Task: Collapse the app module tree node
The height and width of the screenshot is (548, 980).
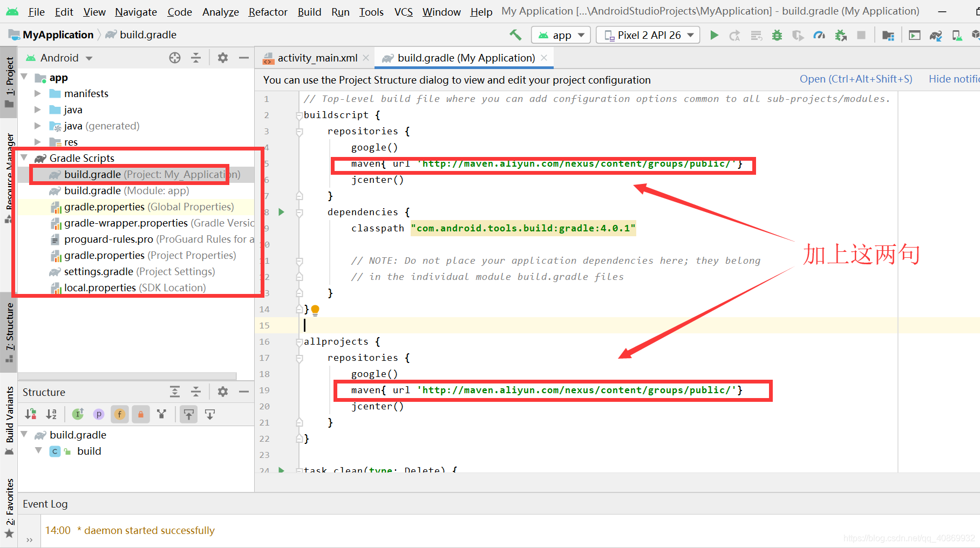Action: [24, 78]
